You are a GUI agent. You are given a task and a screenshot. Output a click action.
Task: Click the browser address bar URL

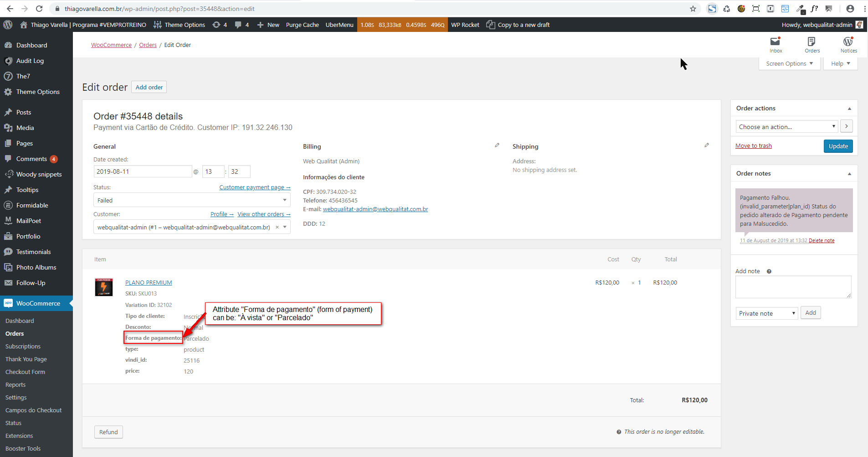point(159,9)
